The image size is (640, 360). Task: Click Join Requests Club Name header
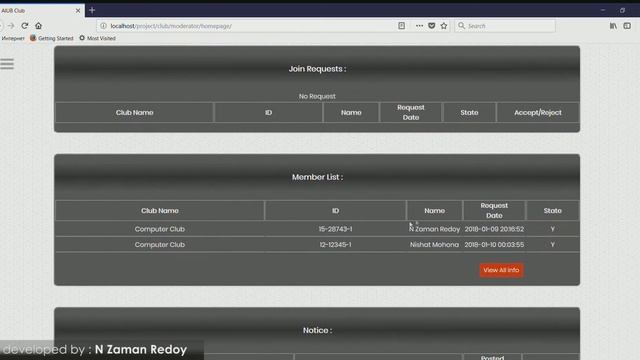[x=134, y=112]
